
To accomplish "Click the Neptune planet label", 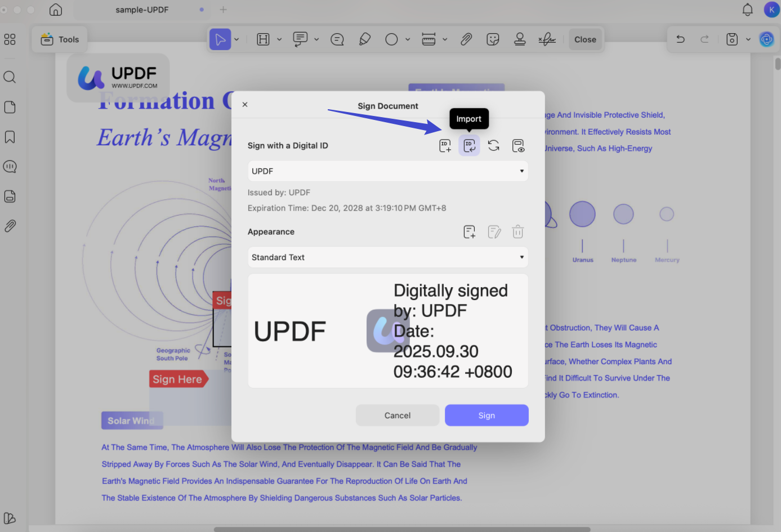I will (624, 260).
